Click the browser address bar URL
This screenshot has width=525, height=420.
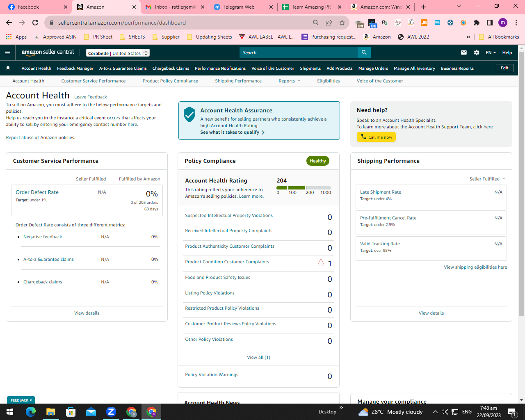122,23
